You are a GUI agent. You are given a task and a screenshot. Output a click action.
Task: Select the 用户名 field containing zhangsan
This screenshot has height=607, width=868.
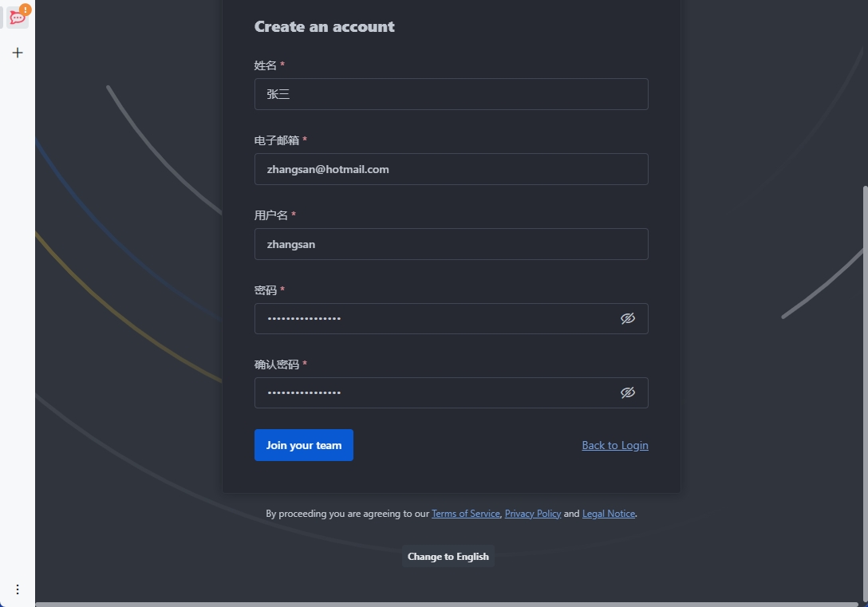click(451, 244)
